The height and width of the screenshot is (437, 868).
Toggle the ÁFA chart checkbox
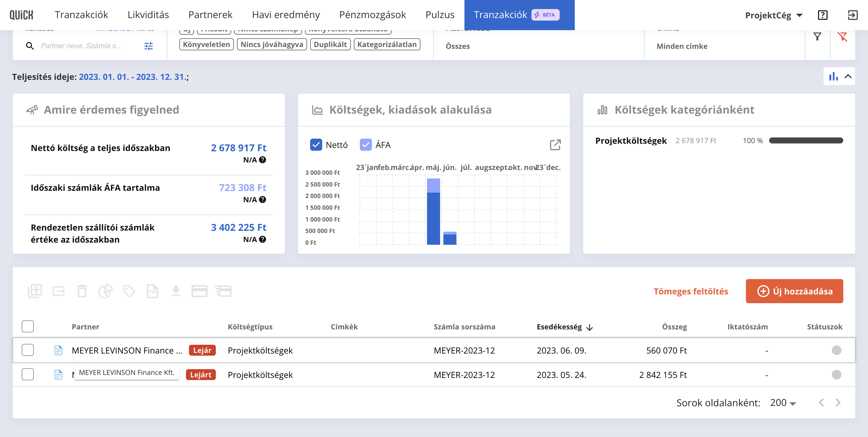click(366, 145)
